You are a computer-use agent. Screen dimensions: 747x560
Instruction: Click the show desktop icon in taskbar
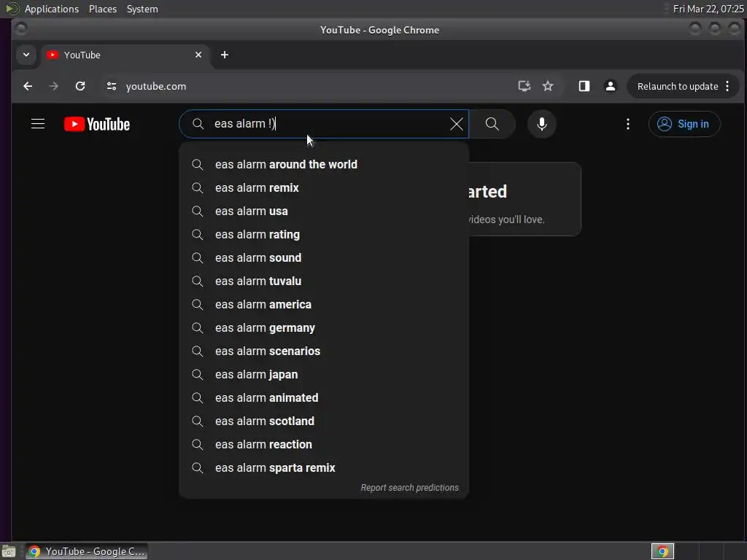point(9,551)
